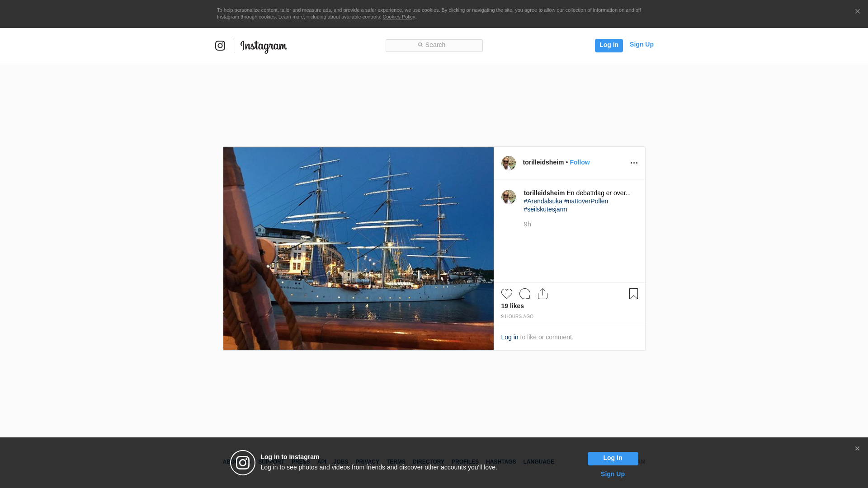Click the header Log In button
The height and width of the screenshot is (488, 868).
[x=609, y=45]
